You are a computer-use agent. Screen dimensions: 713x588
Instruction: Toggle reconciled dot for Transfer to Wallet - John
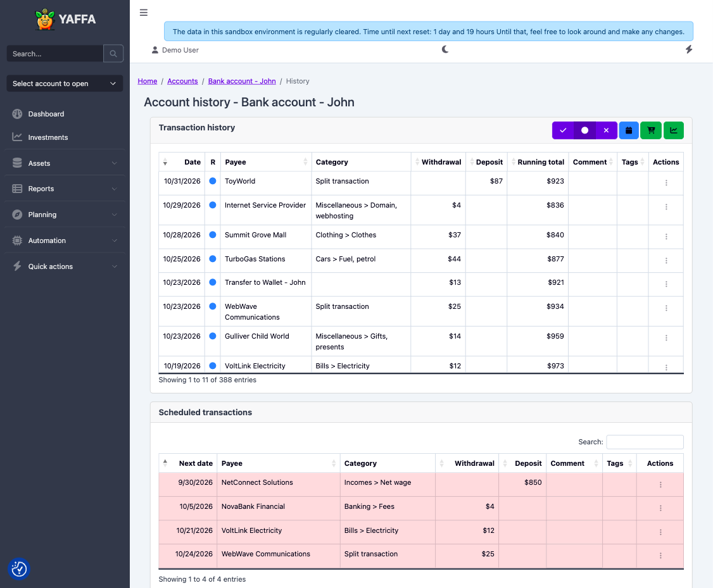pyautogui.click(x=212, y=282)
